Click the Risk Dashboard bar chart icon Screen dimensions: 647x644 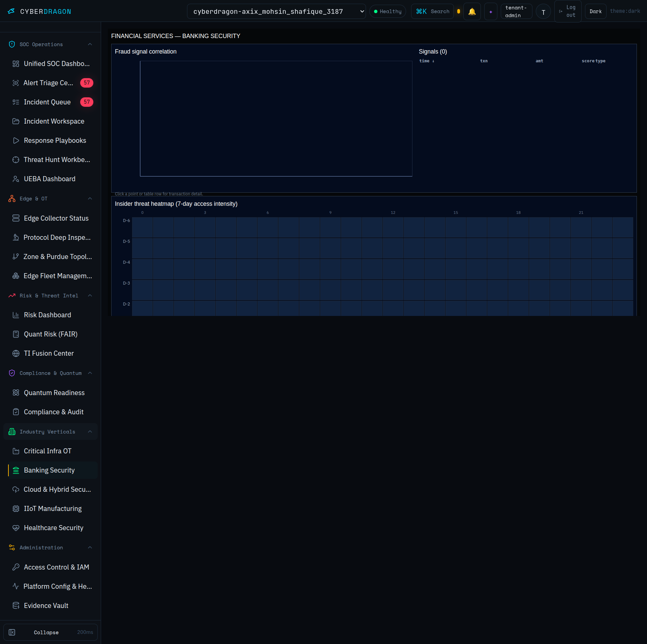point(16,315)
